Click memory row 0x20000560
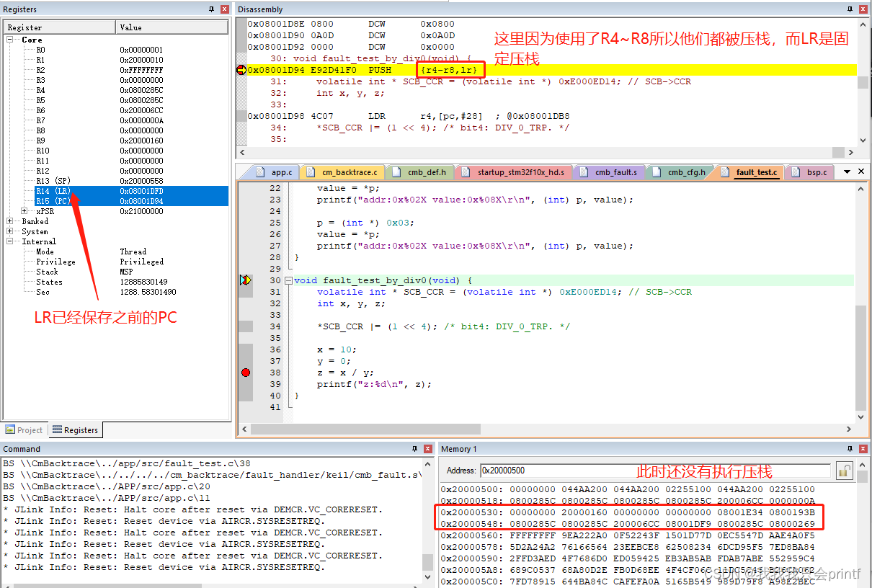 click(x=628, y=535)
